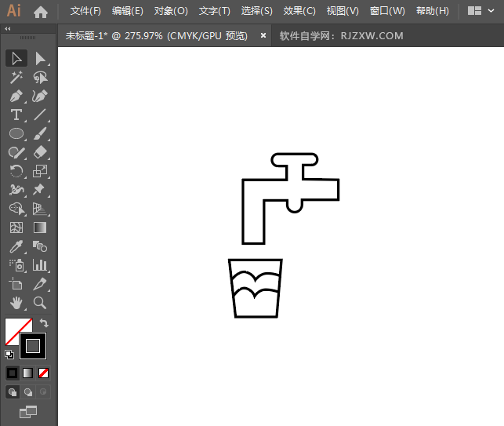Pick the Paintbrush tool
The height and width of the screenshot is (426, 504).
[x=40, y=133]
